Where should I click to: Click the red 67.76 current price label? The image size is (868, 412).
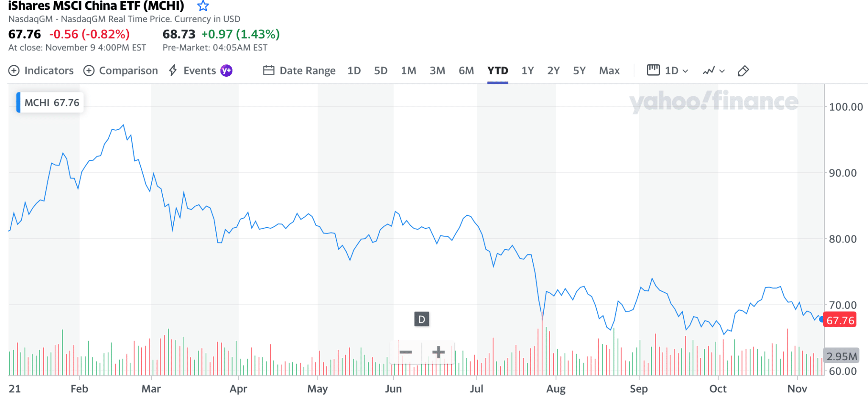click(840, 320)
